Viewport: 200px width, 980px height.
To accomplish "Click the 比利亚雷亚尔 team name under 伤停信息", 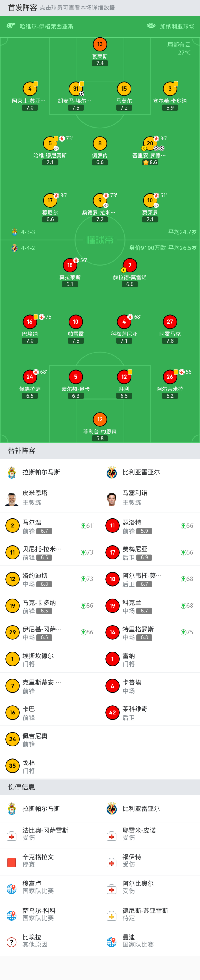I will click(141, 808).
